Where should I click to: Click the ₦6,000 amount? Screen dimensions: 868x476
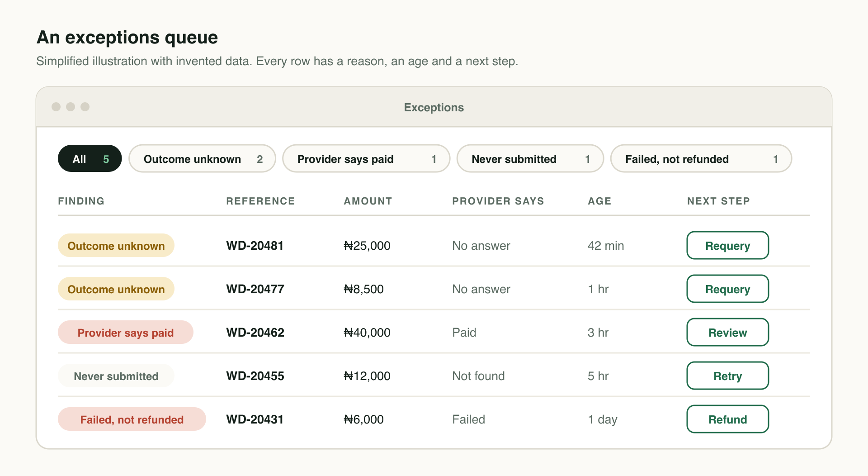coord(363,419)
